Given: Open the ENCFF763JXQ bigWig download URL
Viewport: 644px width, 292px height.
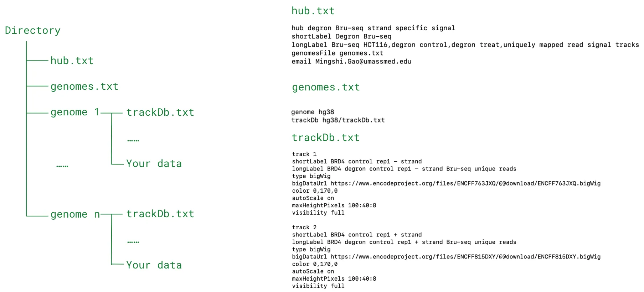Looking at the screenshot, I should tap(465, 183).
